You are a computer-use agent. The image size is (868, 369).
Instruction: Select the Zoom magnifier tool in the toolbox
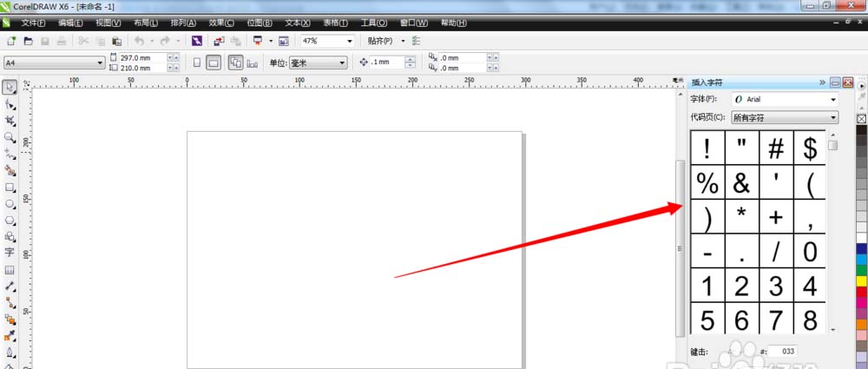pos(10,137)
